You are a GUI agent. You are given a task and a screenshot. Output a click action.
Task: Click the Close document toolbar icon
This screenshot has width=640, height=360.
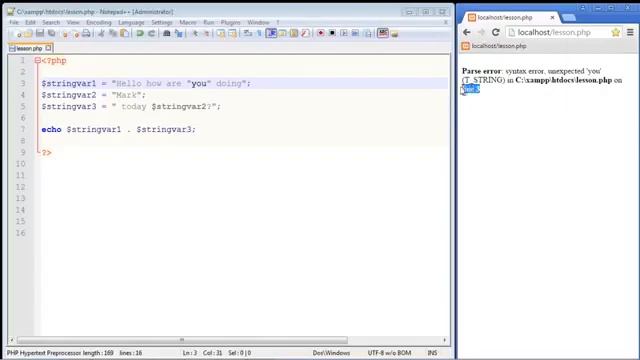coord(64,33)
